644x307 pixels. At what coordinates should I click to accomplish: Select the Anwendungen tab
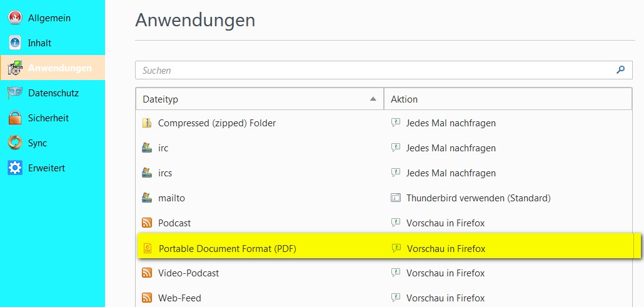coord(59,68)
